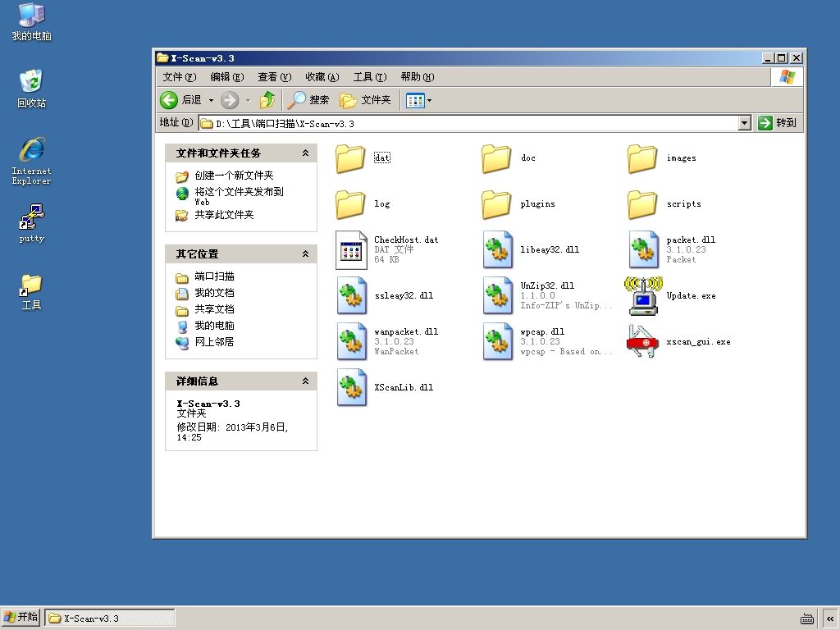Toggle the Folders (文件夹) pane button
This screenshot has height=630, width=840.
[x=365, y=100]
